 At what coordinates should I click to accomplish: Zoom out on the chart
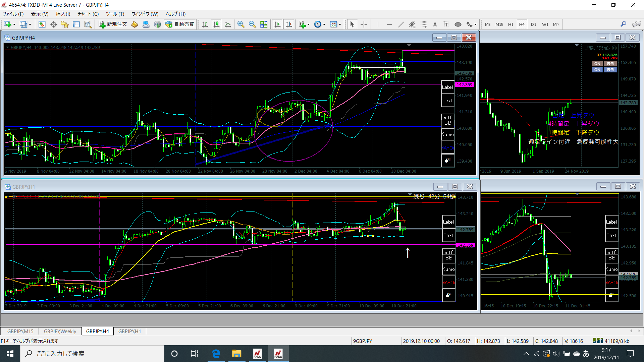click(x=252, y=24)
